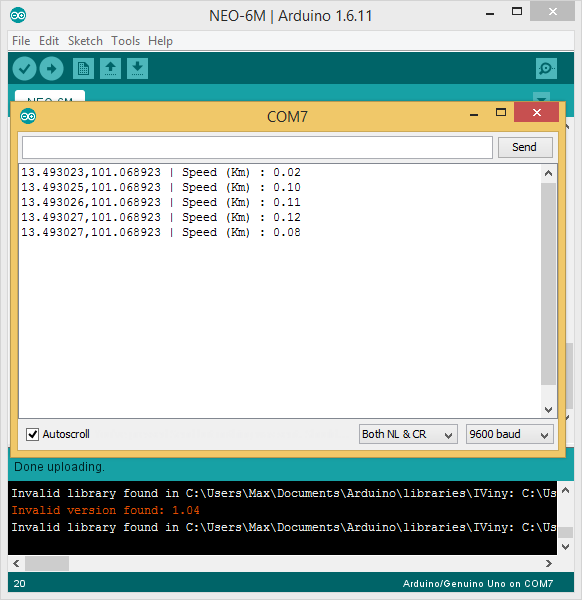Maximize the COM7 serial monitor window

click(x=500, y=112)
